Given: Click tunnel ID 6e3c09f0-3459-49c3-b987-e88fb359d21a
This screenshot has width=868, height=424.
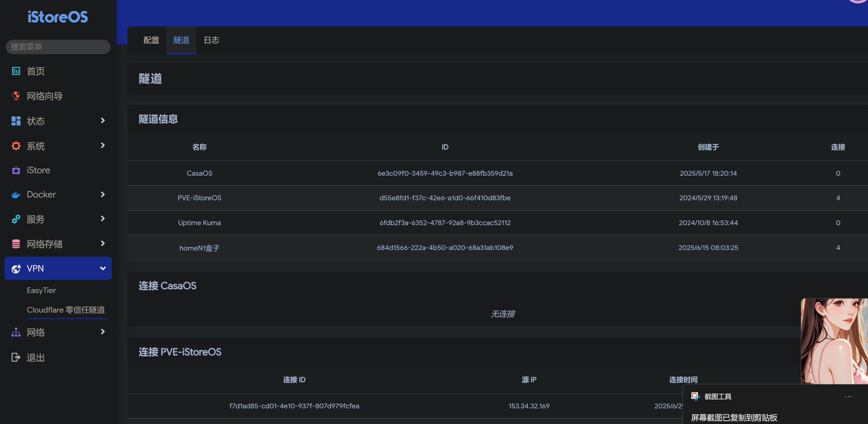Looking at the screenshot, I should click(445, 173).
